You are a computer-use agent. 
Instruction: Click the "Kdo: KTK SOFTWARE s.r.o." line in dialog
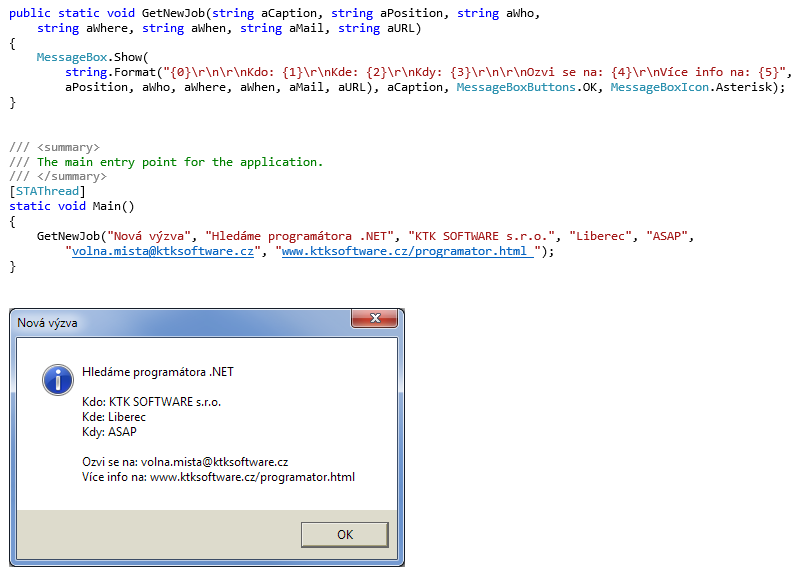(x=151, y=401)
